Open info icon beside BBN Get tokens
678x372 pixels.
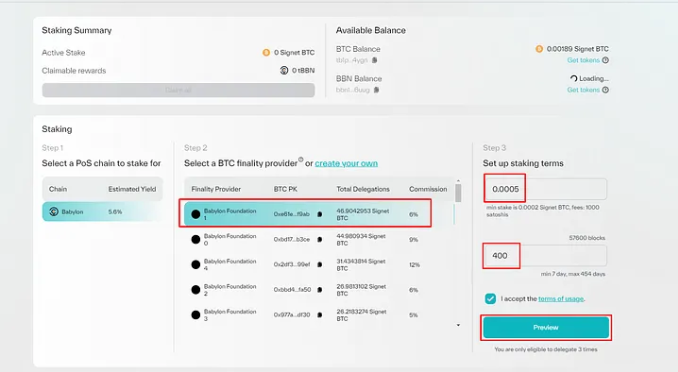pos(605,90)
